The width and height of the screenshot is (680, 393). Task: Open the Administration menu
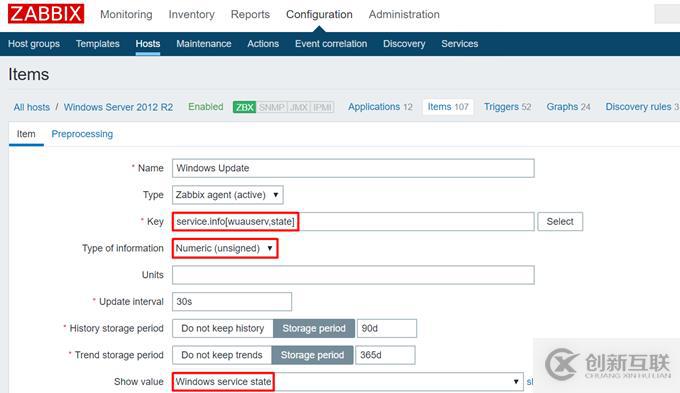click(x=404, y=14)
